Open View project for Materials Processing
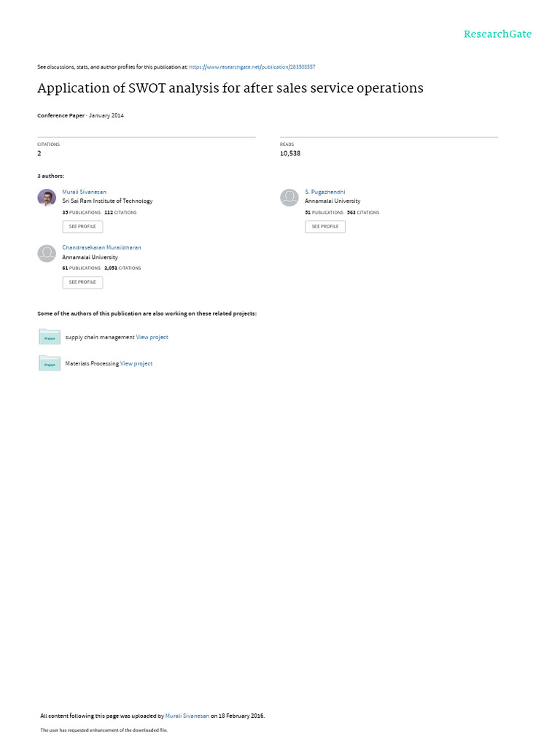560x747 pixels. [x=136, y=363]
